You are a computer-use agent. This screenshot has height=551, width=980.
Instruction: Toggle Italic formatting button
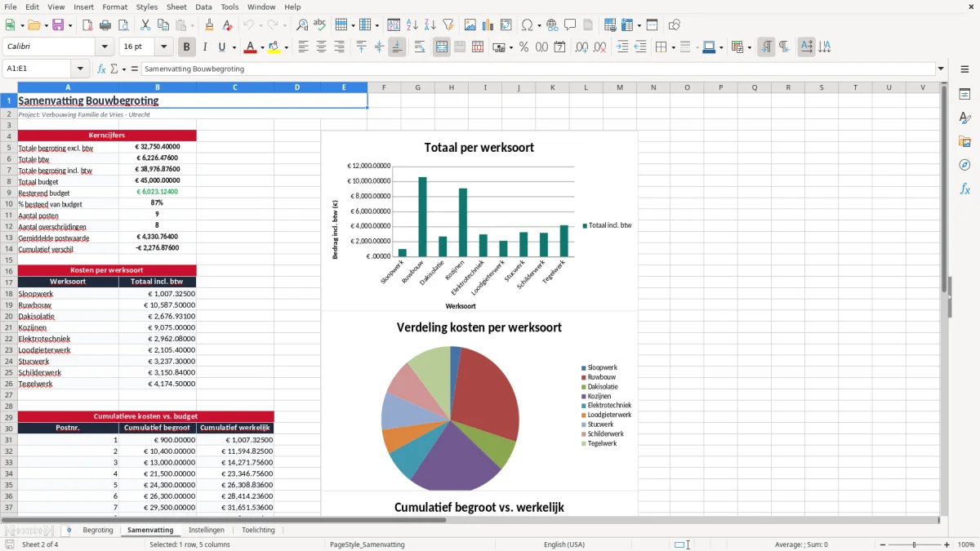204,47
